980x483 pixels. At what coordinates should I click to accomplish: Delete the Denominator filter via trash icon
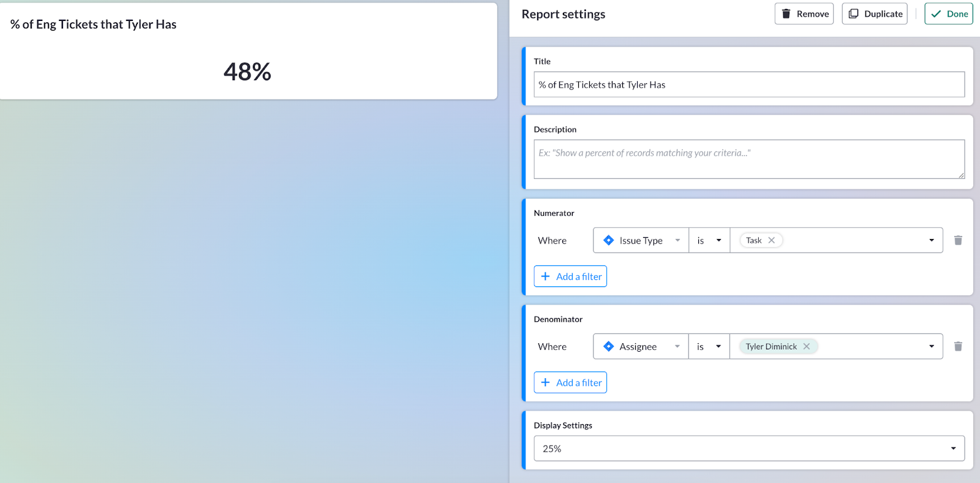(x=957, y=346)
